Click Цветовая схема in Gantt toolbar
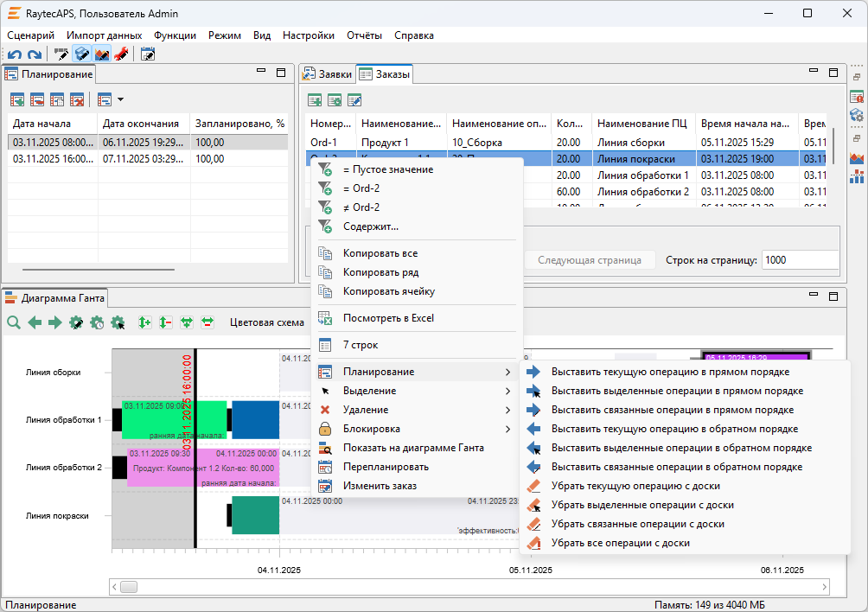Viewport: 868px width, 612px height. pyautogui.click(x=266, y=322)
